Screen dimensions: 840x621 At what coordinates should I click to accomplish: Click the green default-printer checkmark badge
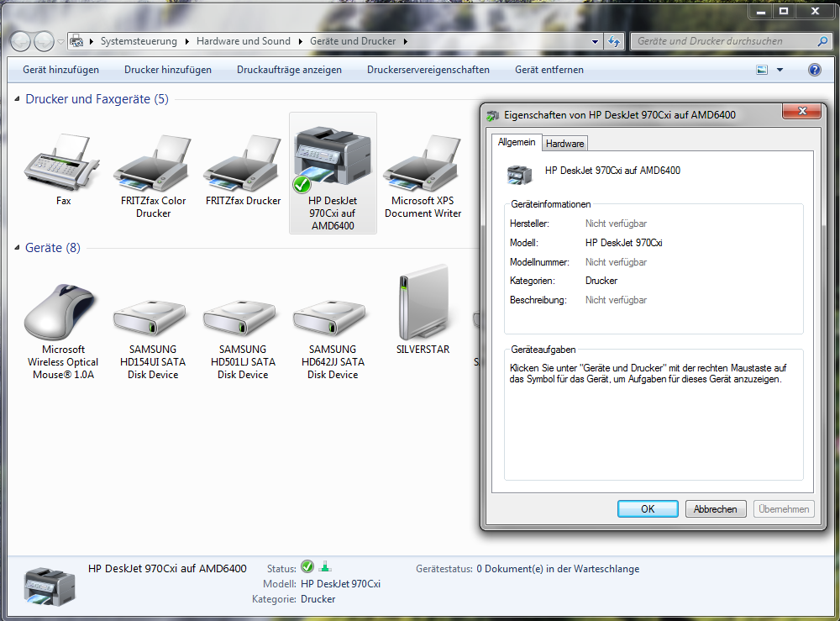[x=302, y=184]
